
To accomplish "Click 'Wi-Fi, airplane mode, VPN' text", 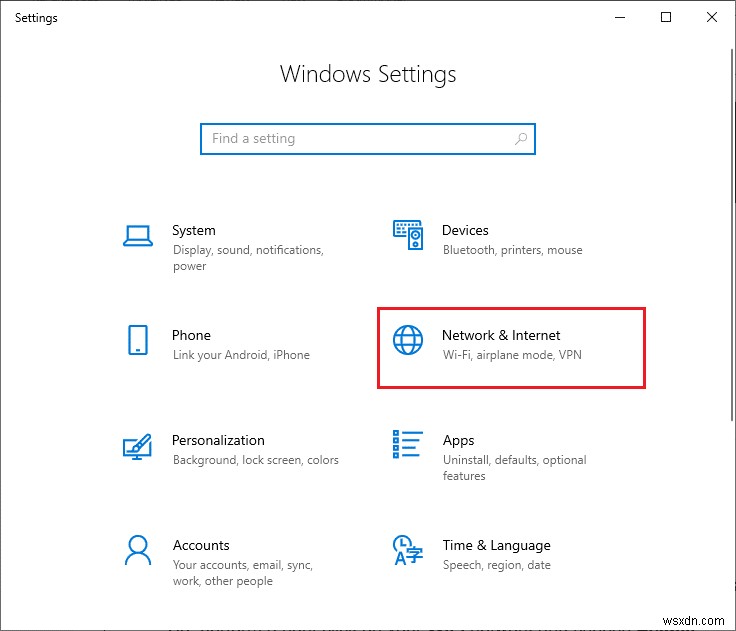I will 512,355.
